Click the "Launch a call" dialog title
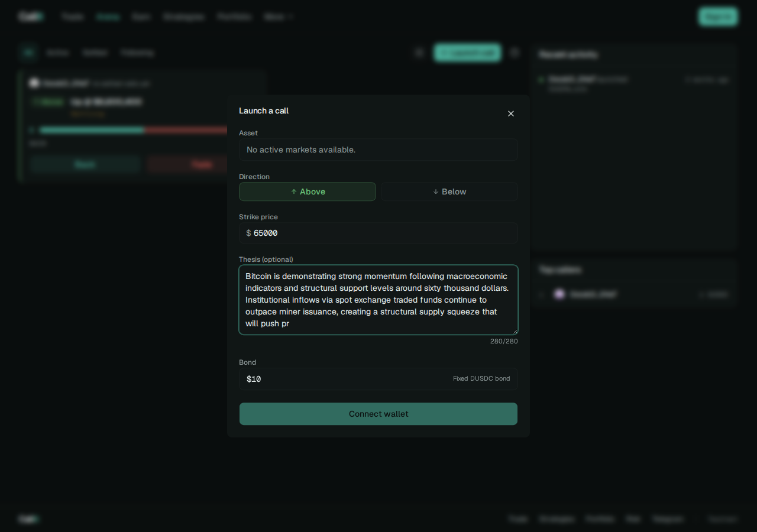Image resolution: width=757 pixels, height=532 pixels. point(264,111)
